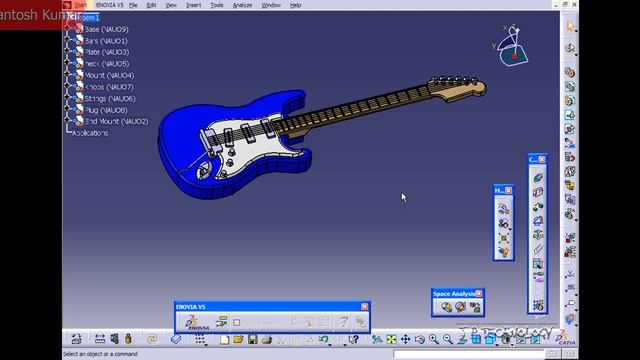Open the Analyze menu
The image size is (640, 360).
(x=242, y=5)
